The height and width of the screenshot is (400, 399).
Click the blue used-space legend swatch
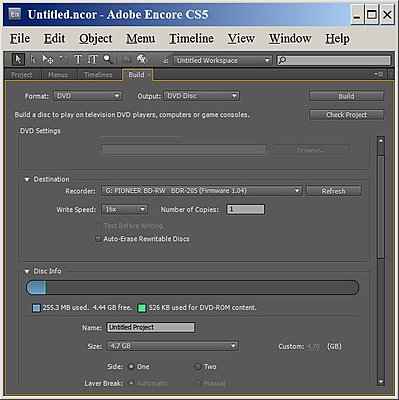tap(36, 308)
